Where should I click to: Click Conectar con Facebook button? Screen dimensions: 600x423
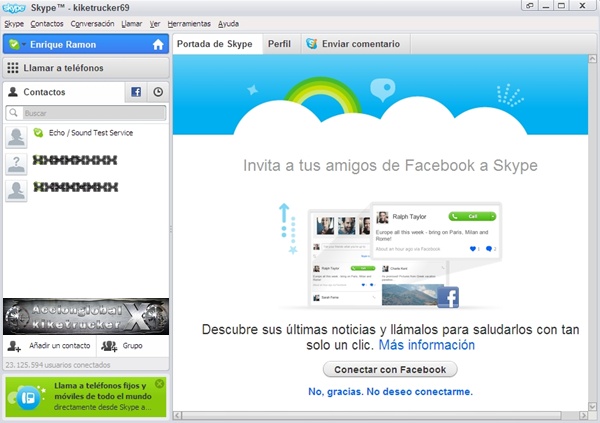tap(390, 369)
